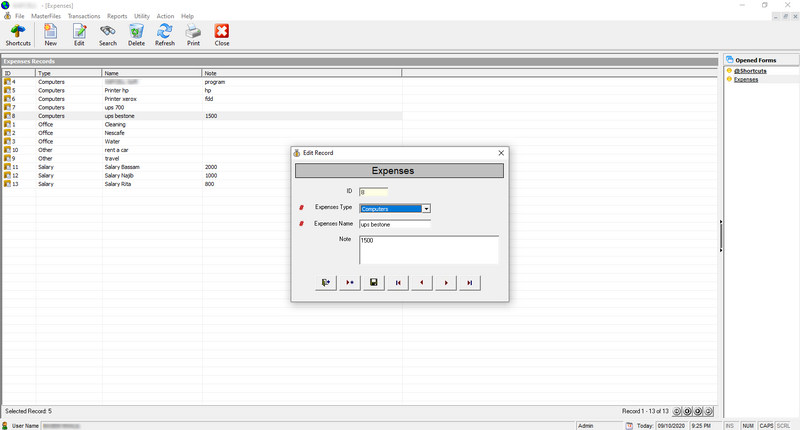Screen dimensions: 800x430
Task: Open the MasterFiles menu
Action: 46,16
